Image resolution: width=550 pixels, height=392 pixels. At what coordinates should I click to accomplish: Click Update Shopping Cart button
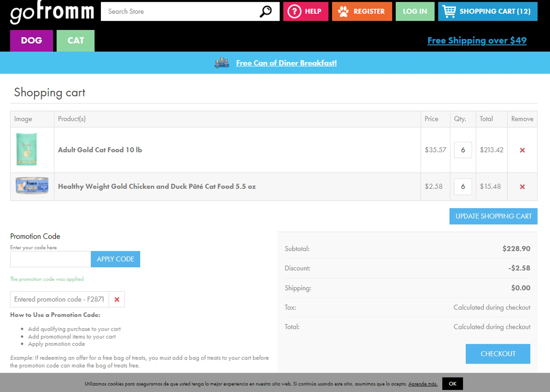(494, 216)
